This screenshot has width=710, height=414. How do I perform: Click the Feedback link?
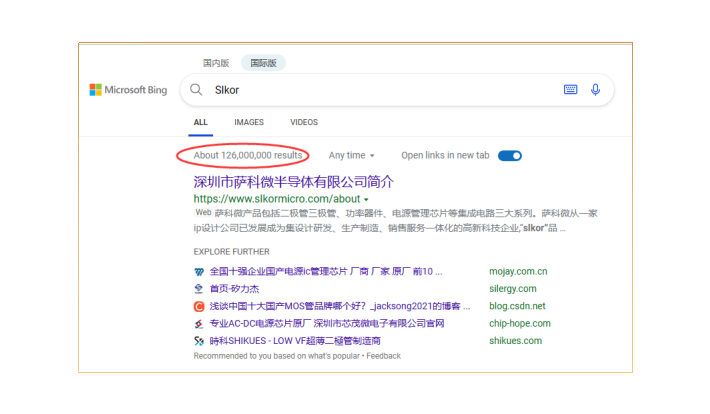coord(383,356)
